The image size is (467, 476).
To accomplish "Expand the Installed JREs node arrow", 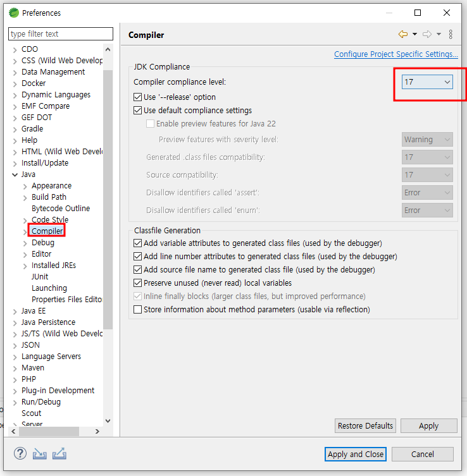I will [25, 266].
